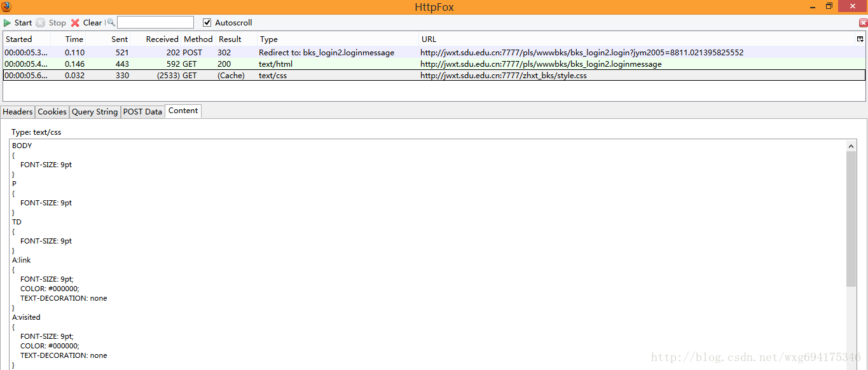Click the 200 result cell
The width and height of the screenshot is (868, 370).
click(224, 64)
